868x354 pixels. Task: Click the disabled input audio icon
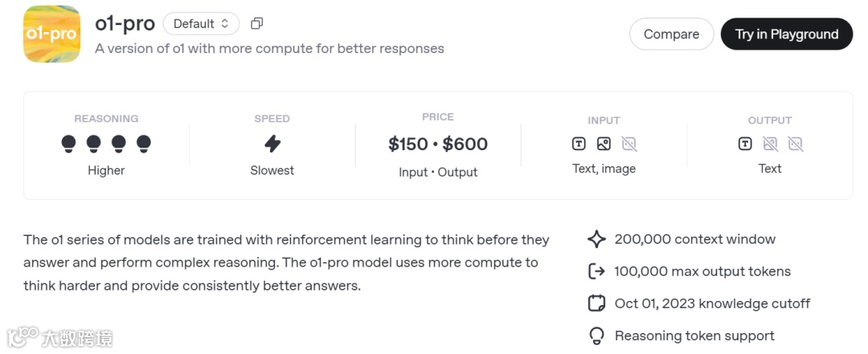pos(629,144)
